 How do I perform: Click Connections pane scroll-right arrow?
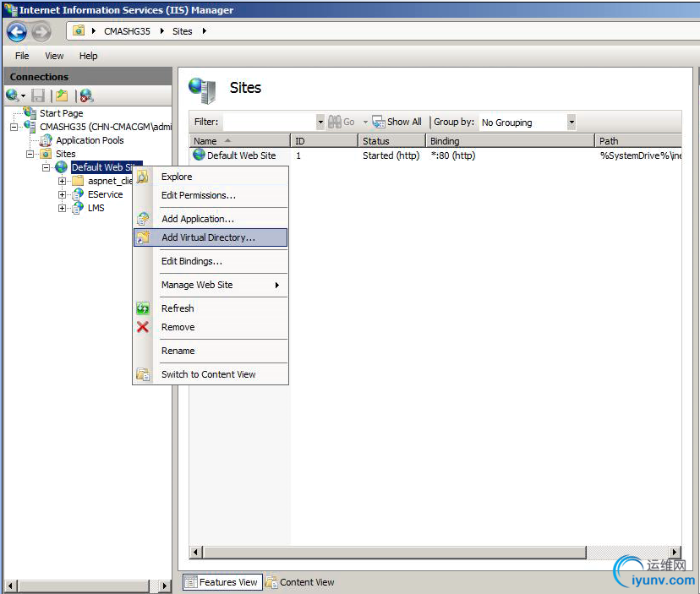pyautogui.click(x=164, y=586)
